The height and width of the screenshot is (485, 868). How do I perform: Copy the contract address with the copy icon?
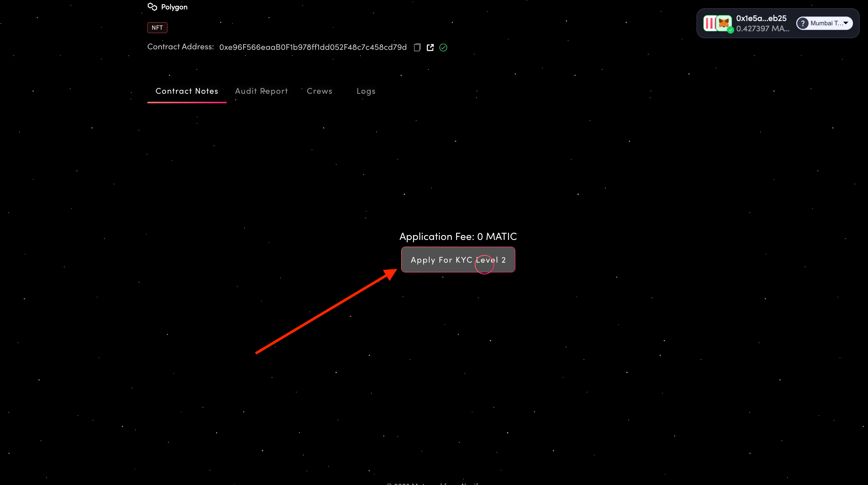pyautogui.click(x=417, y=48)
